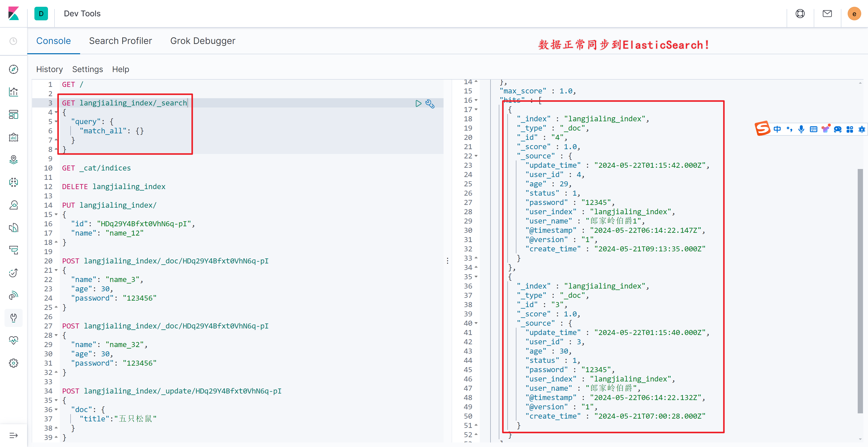Collapse the fold arrow at editor line 15

(56, 214)
